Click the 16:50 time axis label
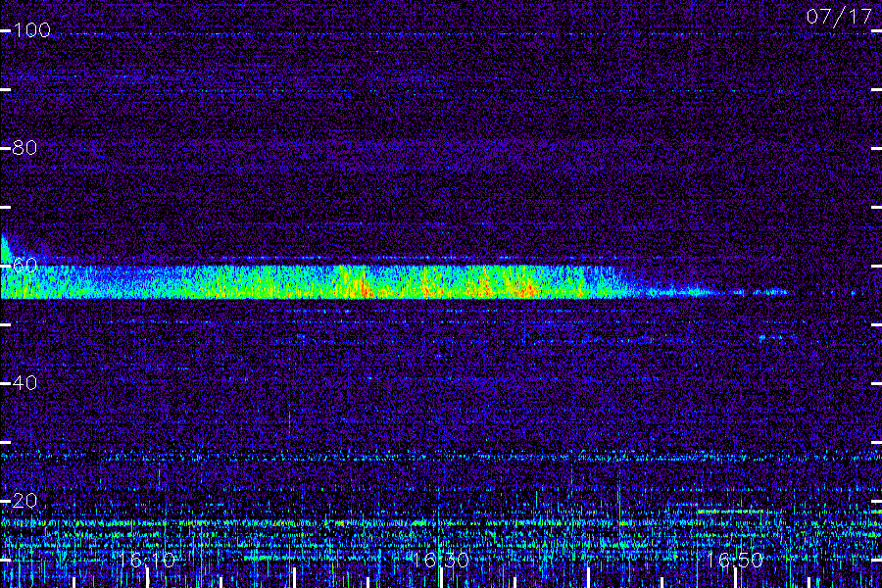This screenshot has width=882, height=588. pos(735,560)
